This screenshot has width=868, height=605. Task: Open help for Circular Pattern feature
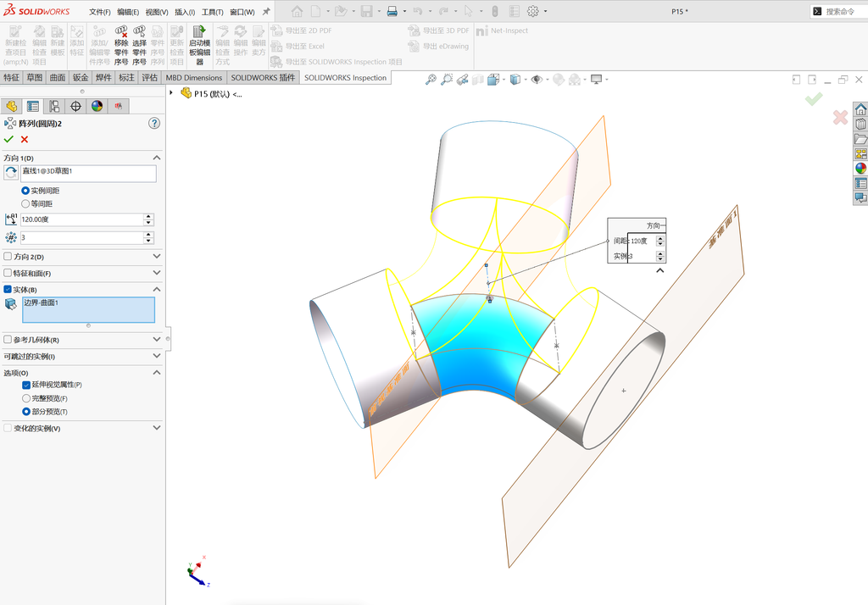[x=154, y=124]
